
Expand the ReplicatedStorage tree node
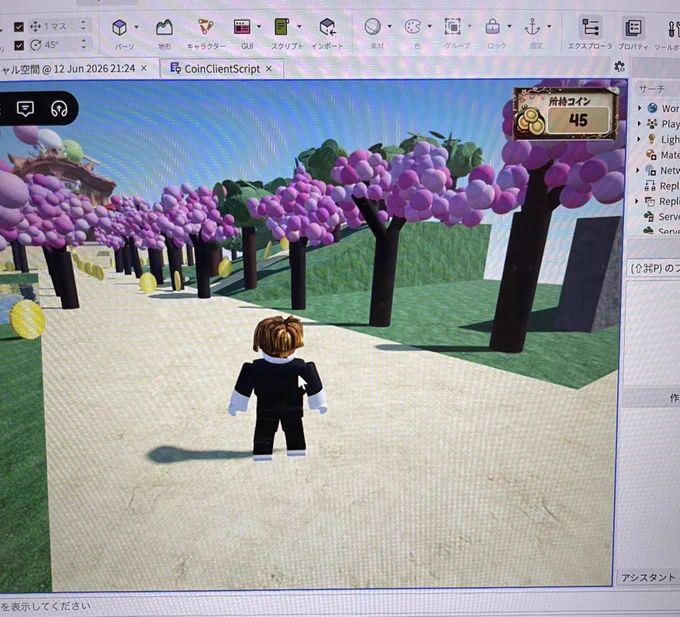(x=637, y=201)
